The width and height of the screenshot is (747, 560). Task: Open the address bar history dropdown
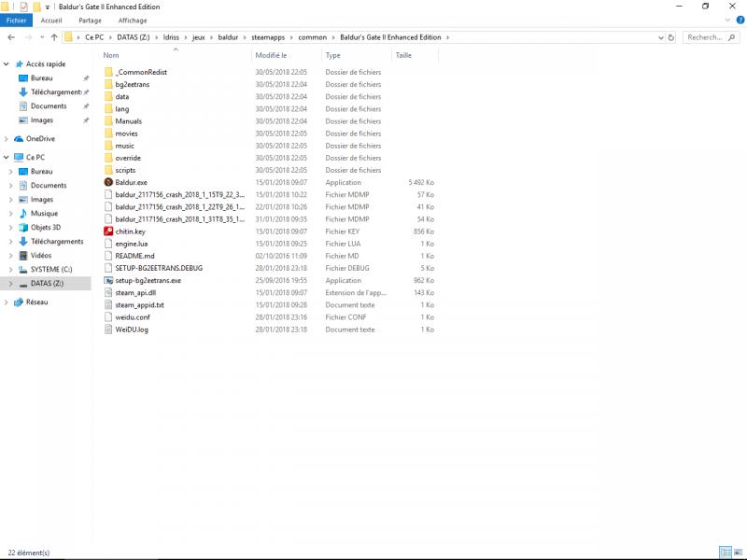coord(661,37)
